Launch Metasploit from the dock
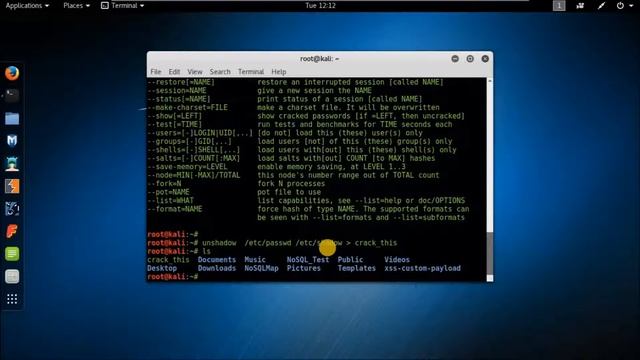 click(x=12, y=141)
